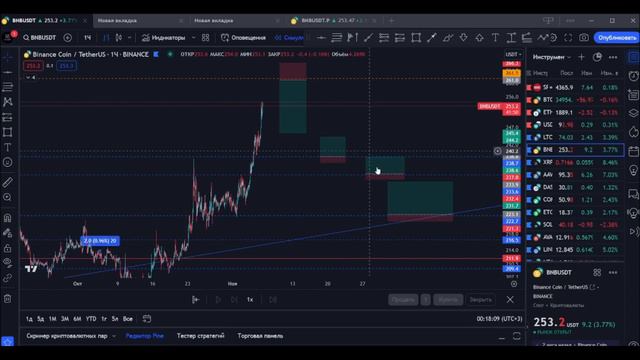The image size is (640, 360).
Task: Select the zoom-in tool in left sidebar
Action: click(x=7, y=197)
